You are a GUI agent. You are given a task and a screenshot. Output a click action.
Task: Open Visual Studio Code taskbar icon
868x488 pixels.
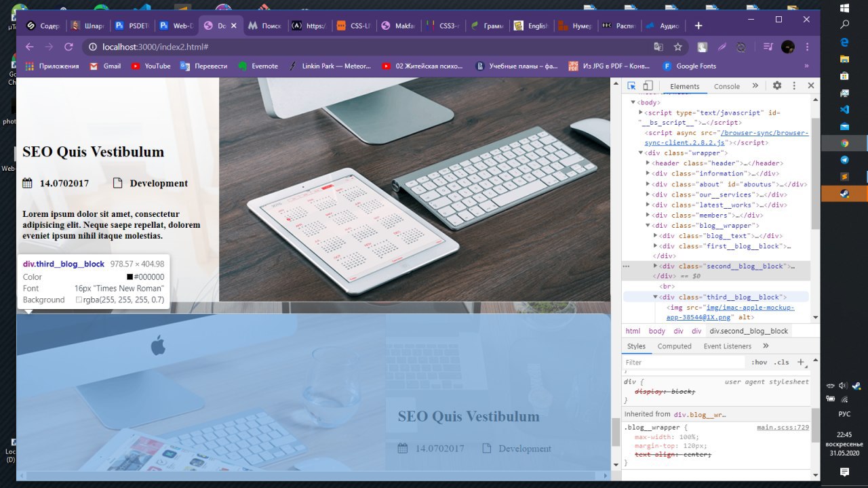844,109
